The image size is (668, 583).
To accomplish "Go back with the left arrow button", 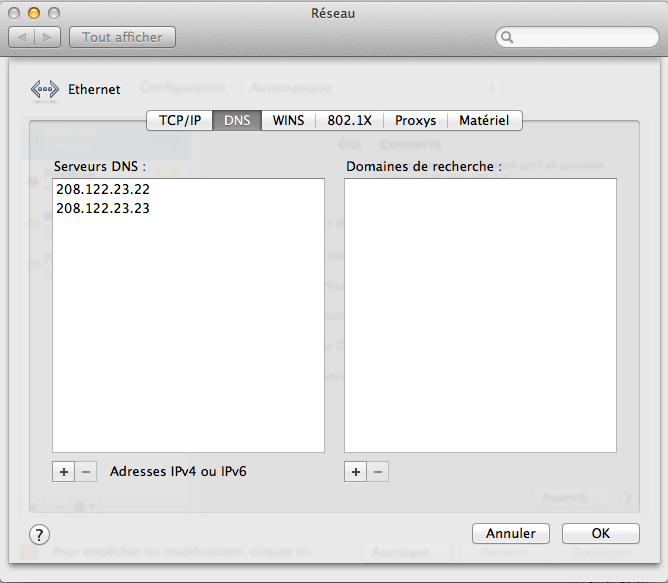I will [21, 38].
